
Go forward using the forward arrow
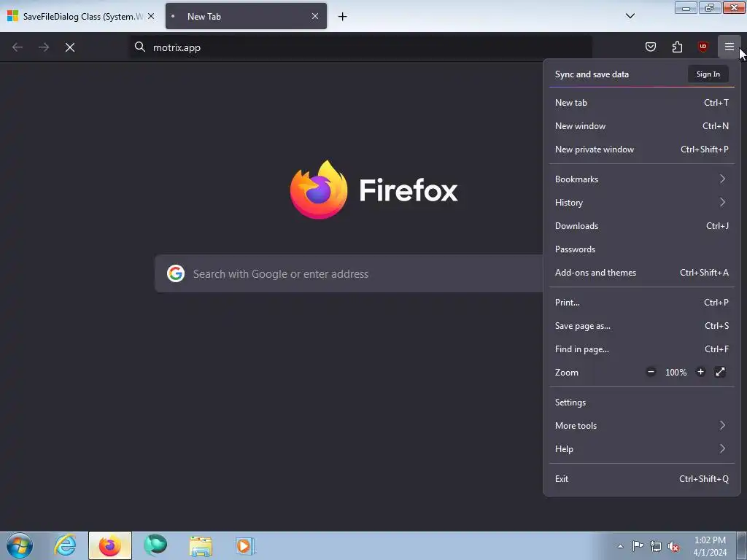[44, 47]
